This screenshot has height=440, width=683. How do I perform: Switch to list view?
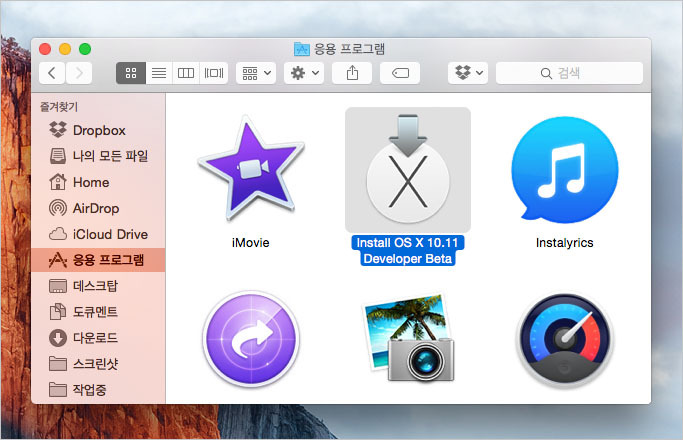tap(159, 73)
